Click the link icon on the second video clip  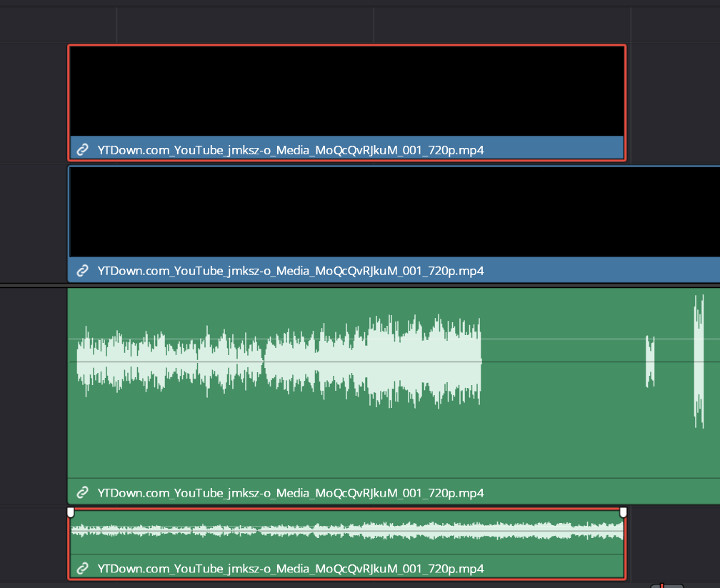82,271
